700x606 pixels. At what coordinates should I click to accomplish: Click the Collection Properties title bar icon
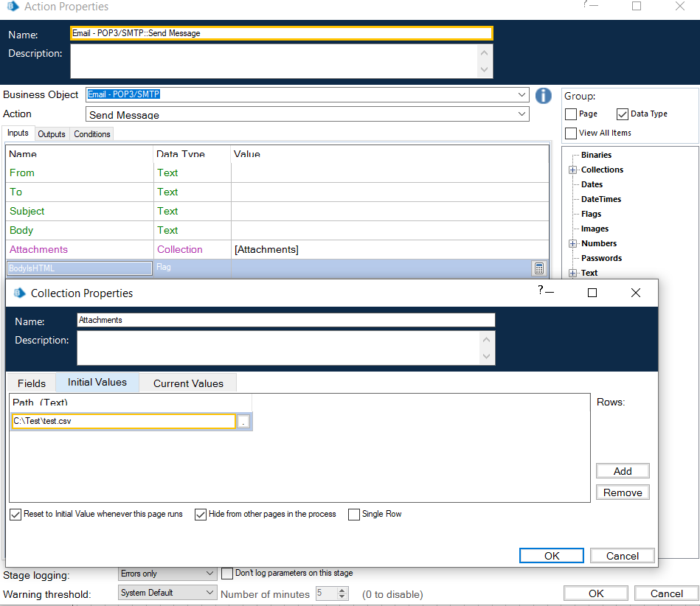pyautogui.click(x=19, y=293)
